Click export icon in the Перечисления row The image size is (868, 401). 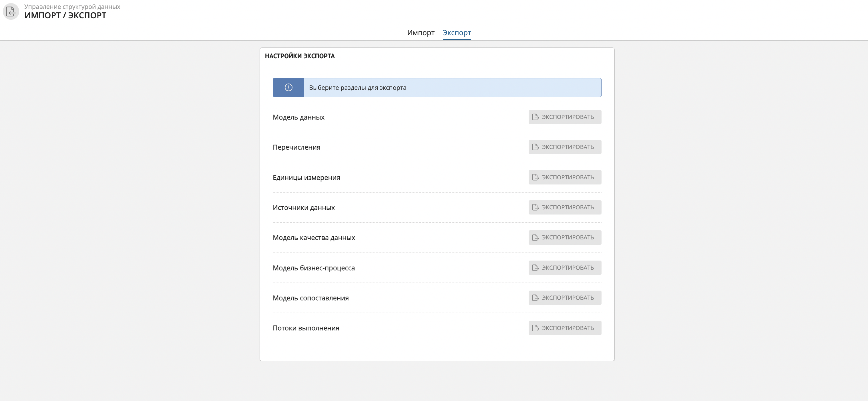click(x=535, y=147)
